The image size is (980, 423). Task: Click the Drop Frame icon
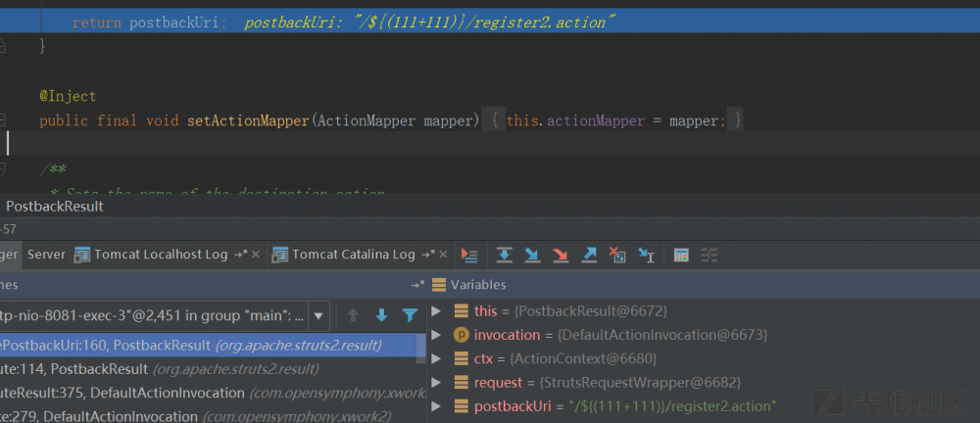click(x=617, y=255)
